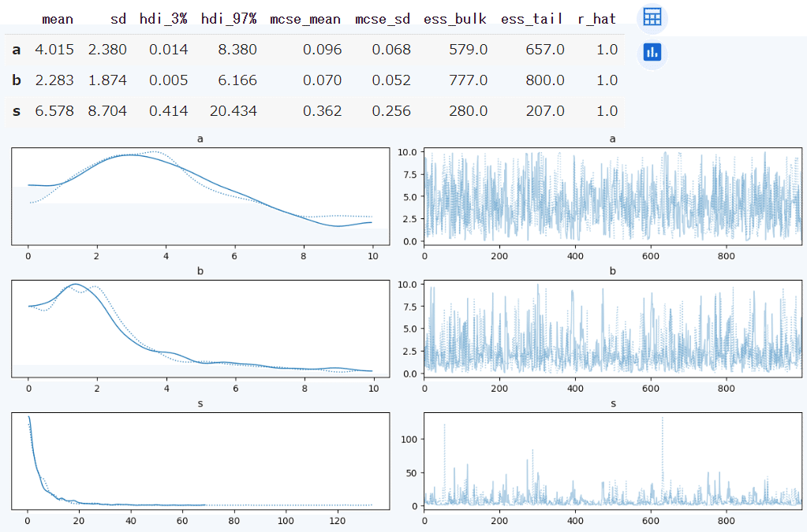Screen dimensions: 807x532
Task: Click the r_hat value in row s
Action: (607, 112)
